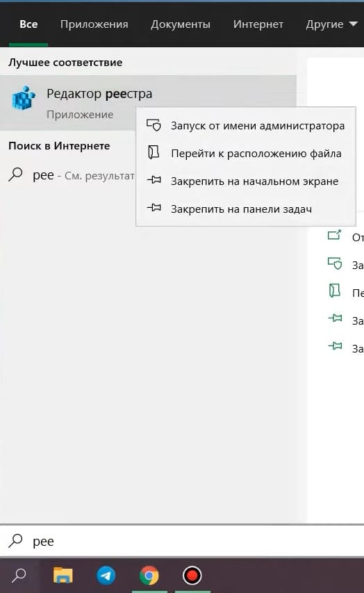Launch Telegram from the taskbar
The width and height of the screenshot is (364, 593).
[x=106, y=575]
